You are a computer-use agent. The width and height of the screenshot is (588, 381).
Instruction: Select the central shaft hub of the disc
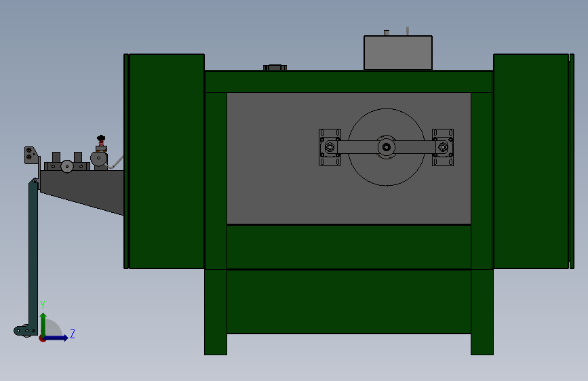pos(387,147)
